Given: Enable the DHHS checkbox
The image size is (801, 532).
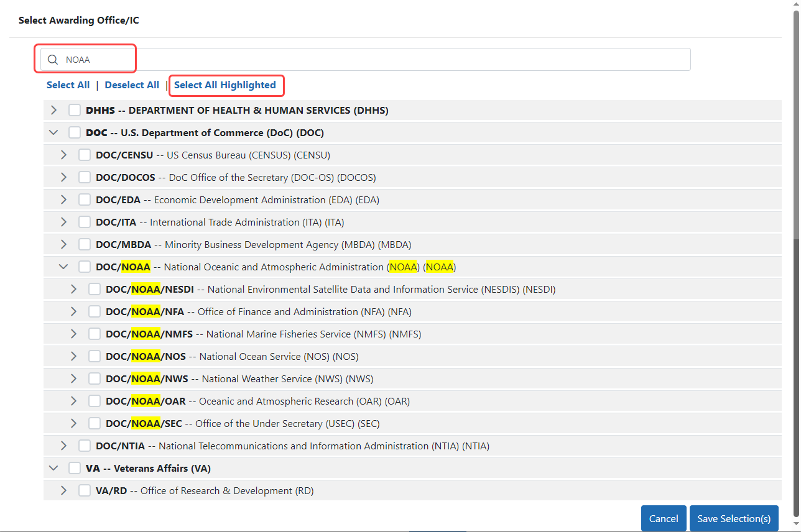Looking at the screenshot, I should click(75, 110).
